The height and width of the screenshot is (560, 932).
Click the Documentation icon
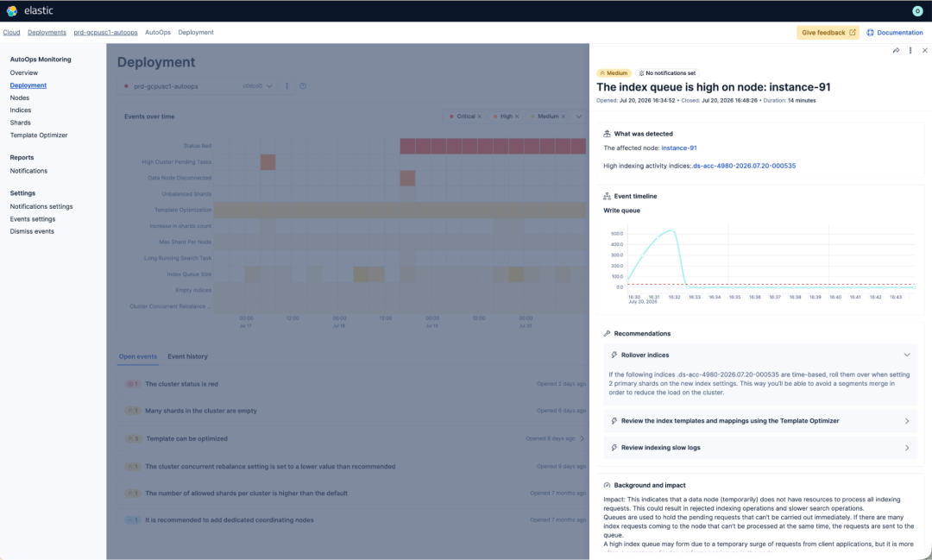(x=870, y=33)
